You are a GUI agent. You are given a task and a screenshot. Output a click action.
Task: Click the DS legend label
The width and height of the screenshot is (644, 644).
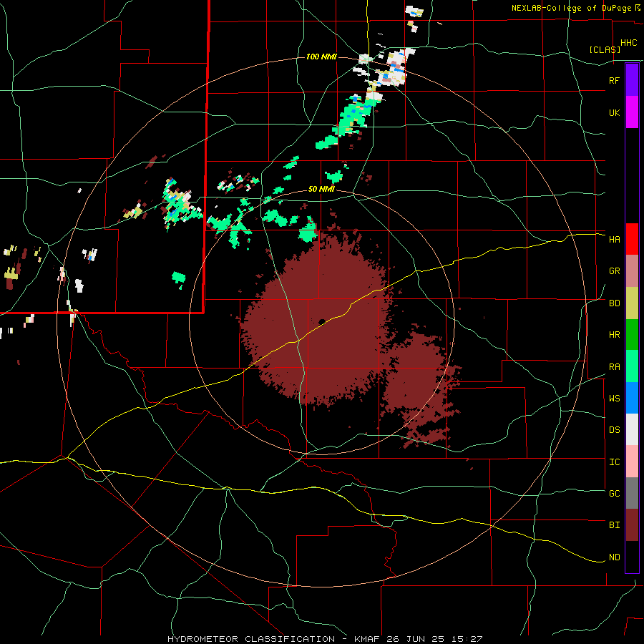pyautogui.click(x=614, y=430)
